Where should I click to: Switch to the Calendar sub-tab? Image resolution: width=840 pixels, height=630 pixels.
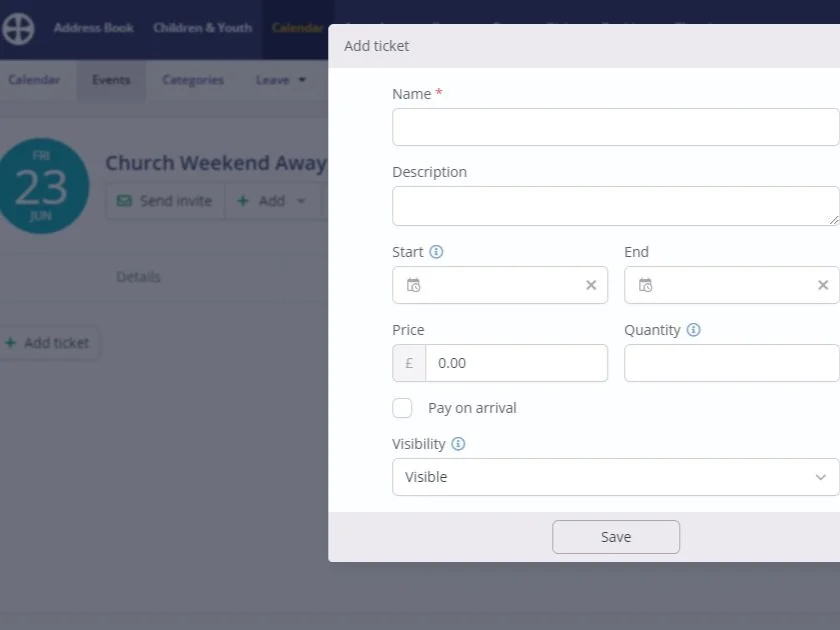click(x=34, y=80)
